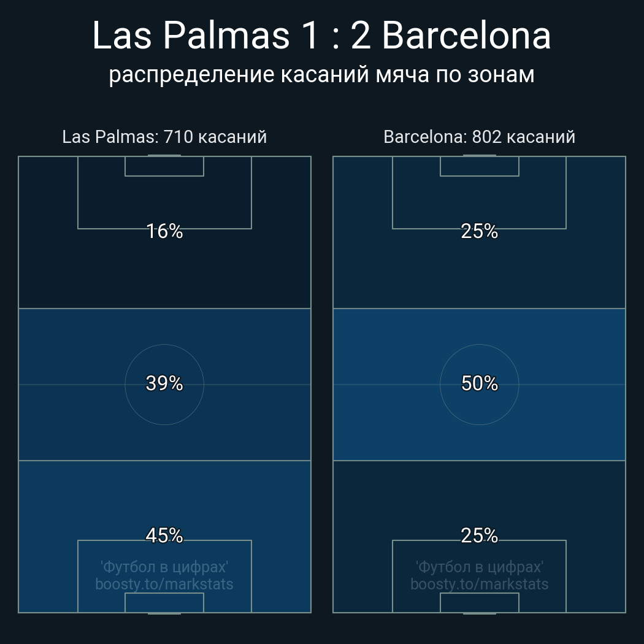The height and width of the screenshot is (644, 644).
Task: Click Las Palmas 16% attacking zone value
Action: click(164, 231)
